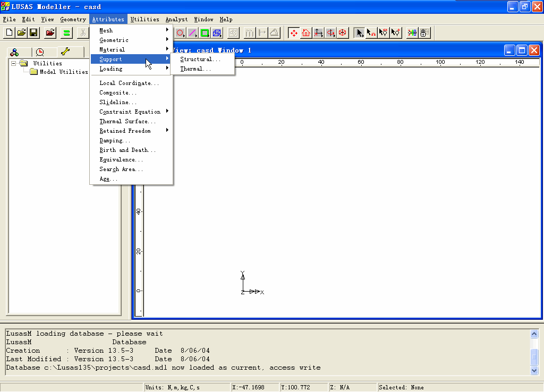This screenshot has height=392, width=544.
Task: Click the red folder toolbar icon
Action: click(50, 33)
